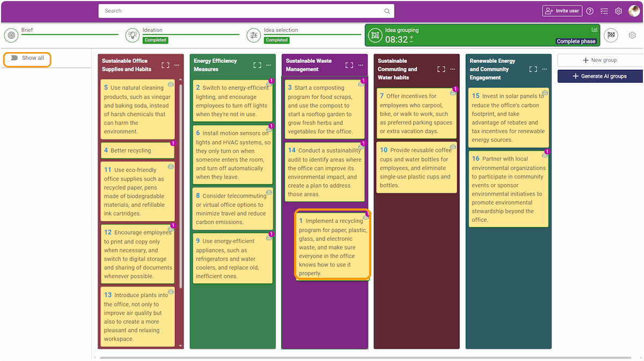Screen dimensions: 644x361
Task: Click Completed badge under Ideation
Action: tap(155, 40)
